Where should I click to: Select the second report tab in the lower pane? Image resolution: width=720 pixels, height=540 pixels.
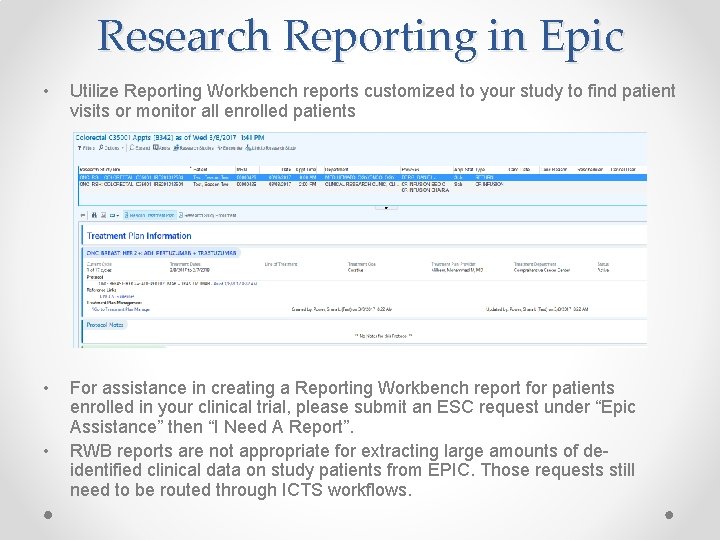[208, 215]
